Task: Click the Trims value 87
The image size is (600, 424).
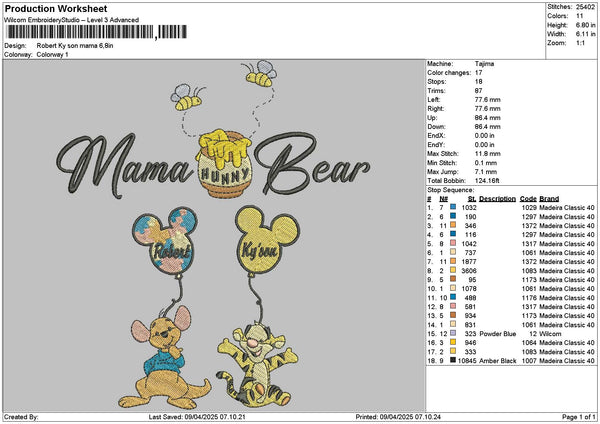Action: (x=478, y=91)
